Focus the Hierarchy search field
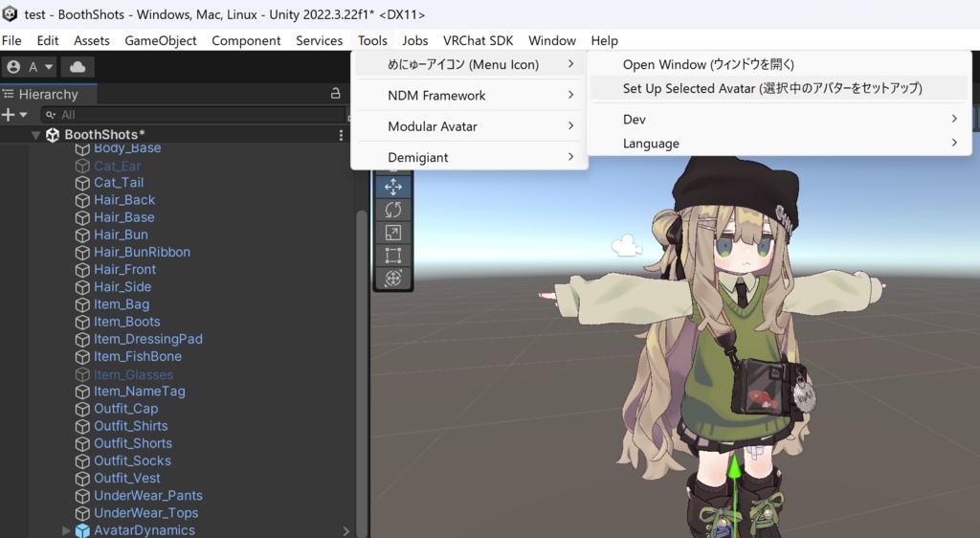Screen dimensions: 980x538 tap(193, 114)
